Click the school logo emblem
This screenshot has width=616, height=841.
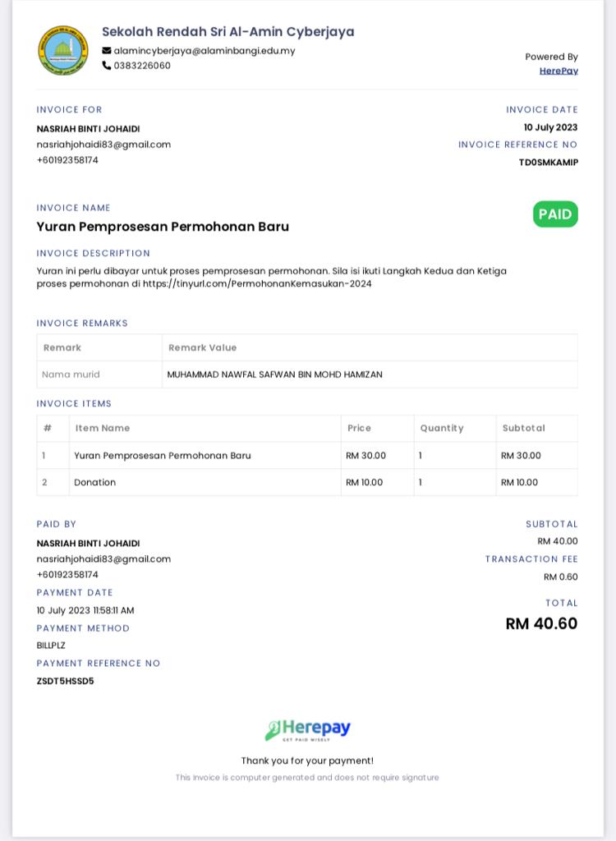coord(63,50)
